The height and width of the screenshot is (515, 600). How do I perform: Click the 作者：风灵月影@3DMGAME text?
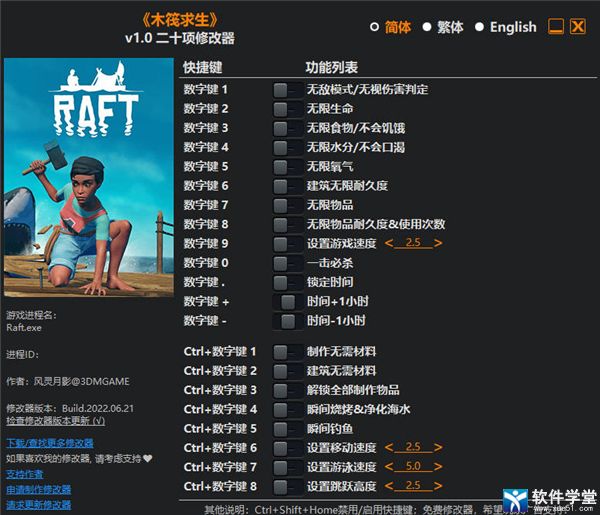pos(68,381)
